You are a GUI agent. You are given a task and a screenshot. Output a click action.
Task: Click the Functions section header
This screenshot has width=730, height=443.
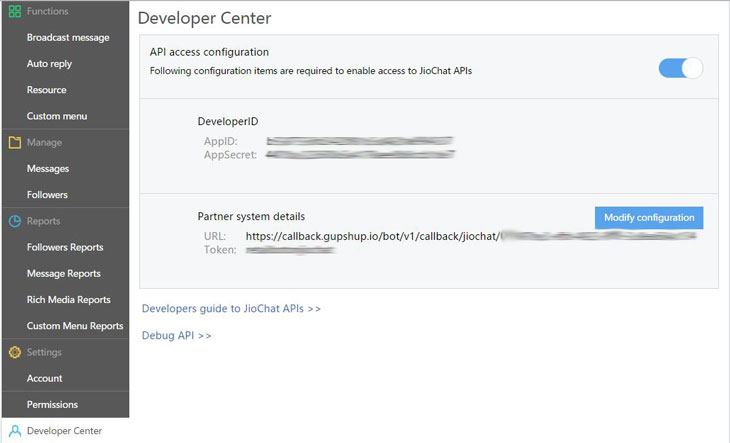[47, 11]
